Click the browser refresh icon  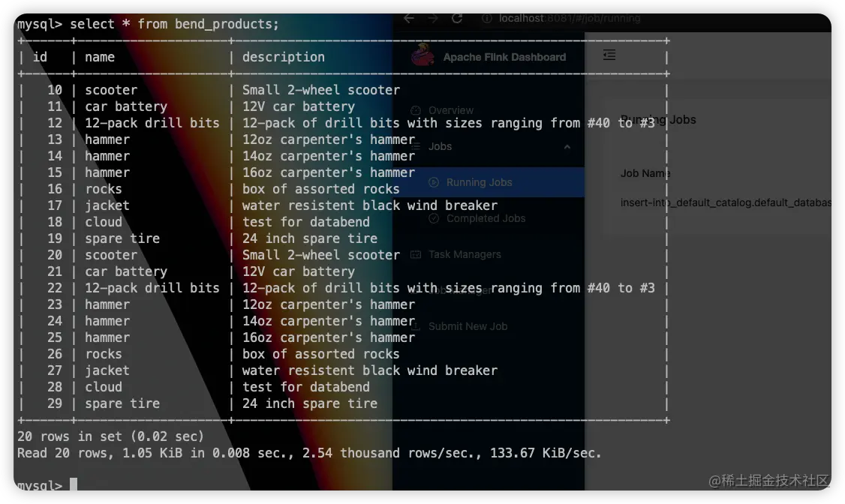457,18
